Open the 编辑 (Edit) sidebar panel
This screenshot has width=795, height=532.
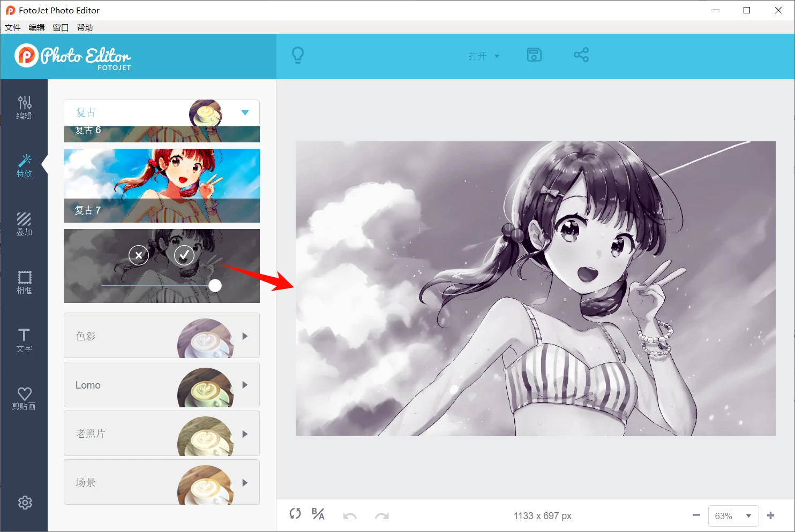click(x=24, y=108)
